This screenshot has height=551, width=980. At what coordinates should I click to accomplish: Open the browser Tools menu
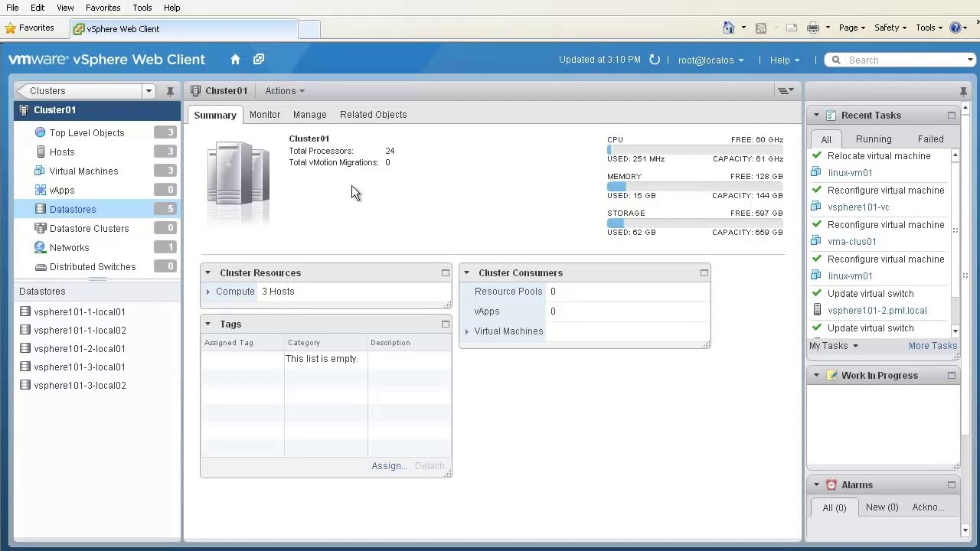pyautogui.click(x=142, y=8)
